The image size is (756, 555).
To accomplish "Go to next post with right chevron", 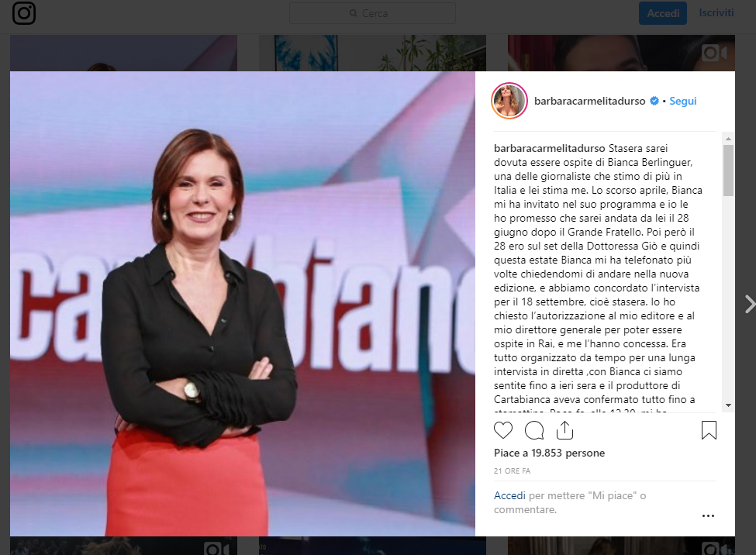I will tap(750, 305).
